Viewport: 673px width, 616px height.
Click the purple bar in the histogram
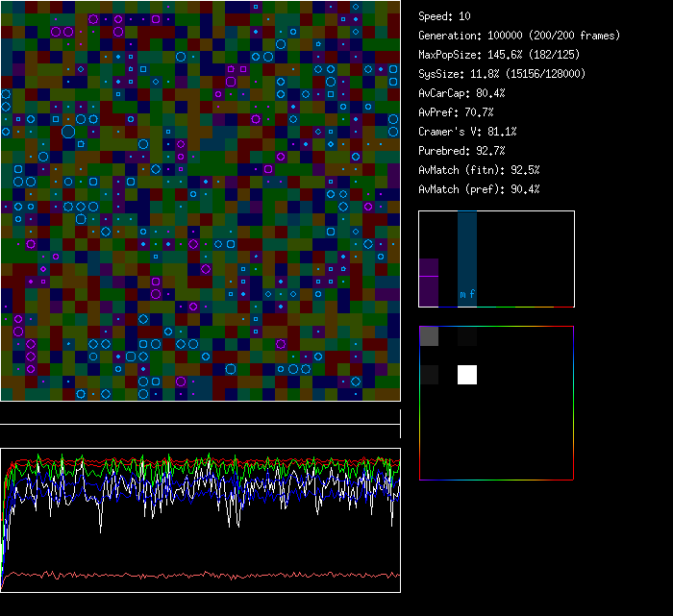point(429,283)
